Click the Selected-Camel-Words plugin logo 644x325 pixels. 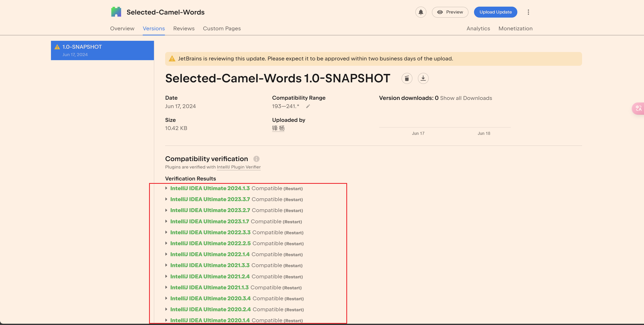click(116, 12)
